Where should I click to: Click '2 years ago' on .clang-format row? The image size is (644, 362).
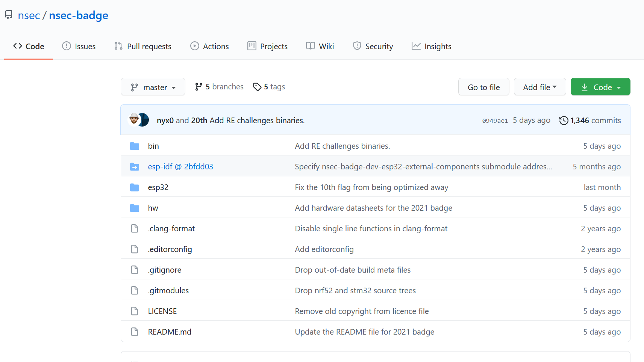[x=601, y=229]
